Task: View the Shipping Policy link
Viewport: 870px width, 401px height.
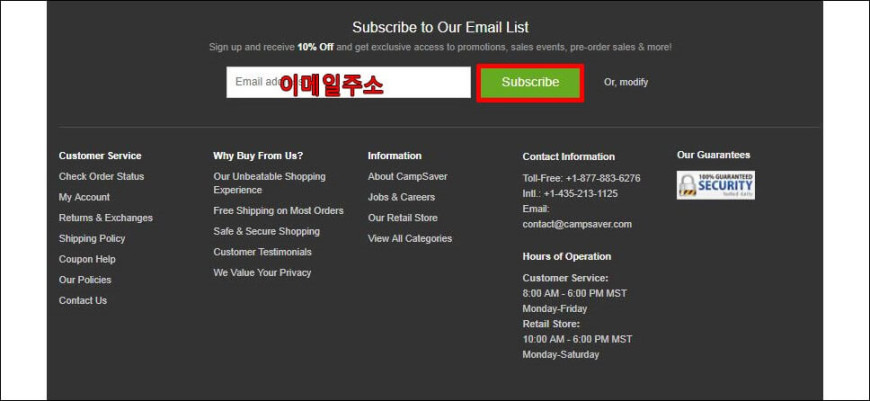Action: [92, 238]
